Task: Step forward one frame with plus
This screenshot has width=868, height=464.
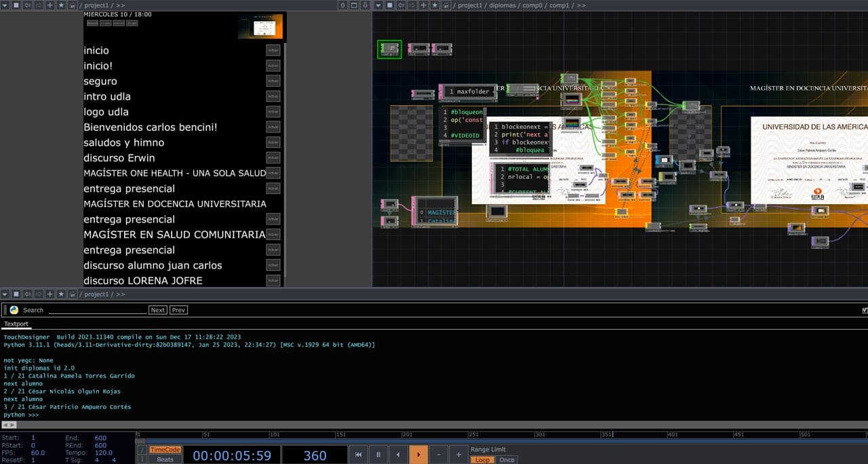Action: pos(458,455)
